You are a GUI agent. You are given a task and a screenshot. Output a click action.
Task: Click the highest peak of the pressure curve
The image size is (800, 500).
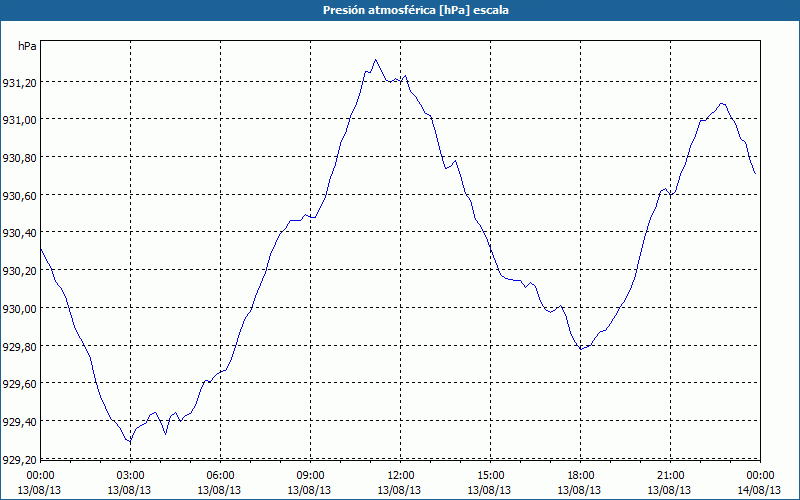376,60
